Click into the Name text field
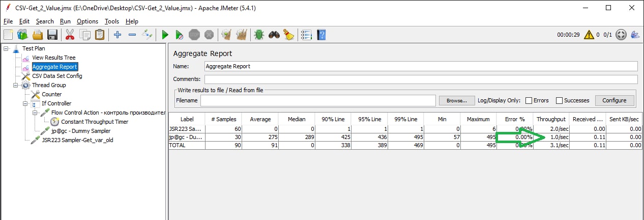The width and height of the screenshot is (644, 220). [x=421, y=66]
